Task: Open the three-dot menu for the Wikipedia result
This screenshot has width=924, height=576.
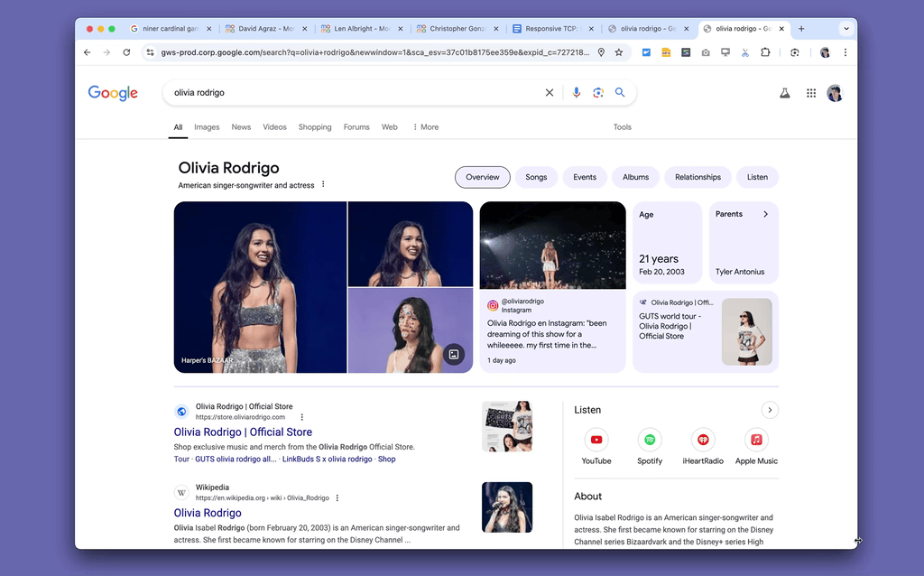Action: coord(337,498)
